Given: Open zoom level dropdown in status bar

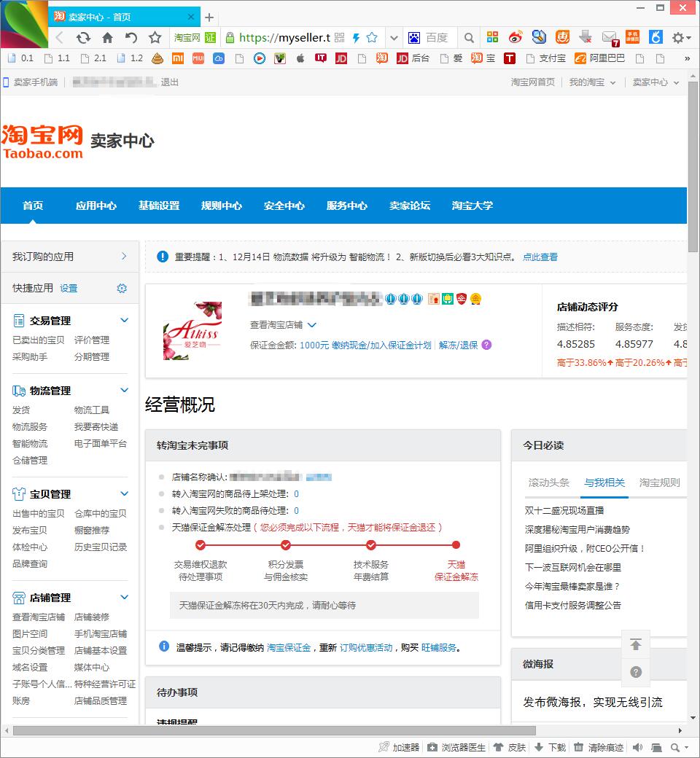Looking at the screenshot, I should point(686,747).
